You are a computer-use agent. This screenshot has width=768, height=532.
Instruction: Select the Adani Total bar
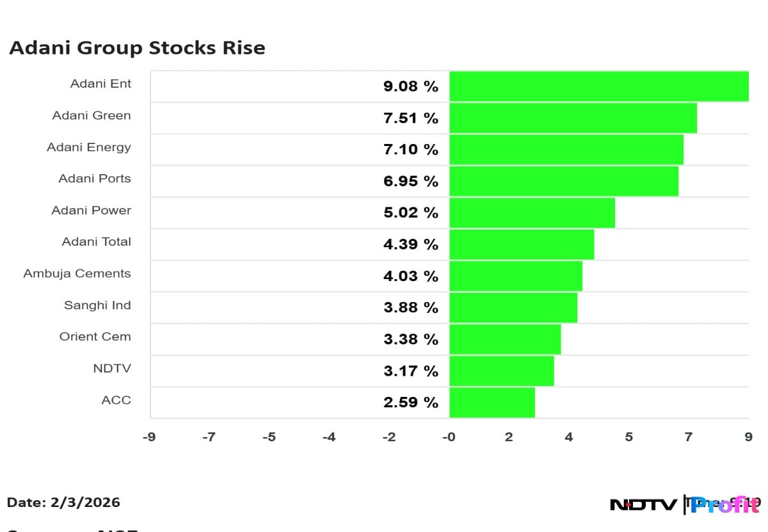pyautogui.click(x=521, y=245)
